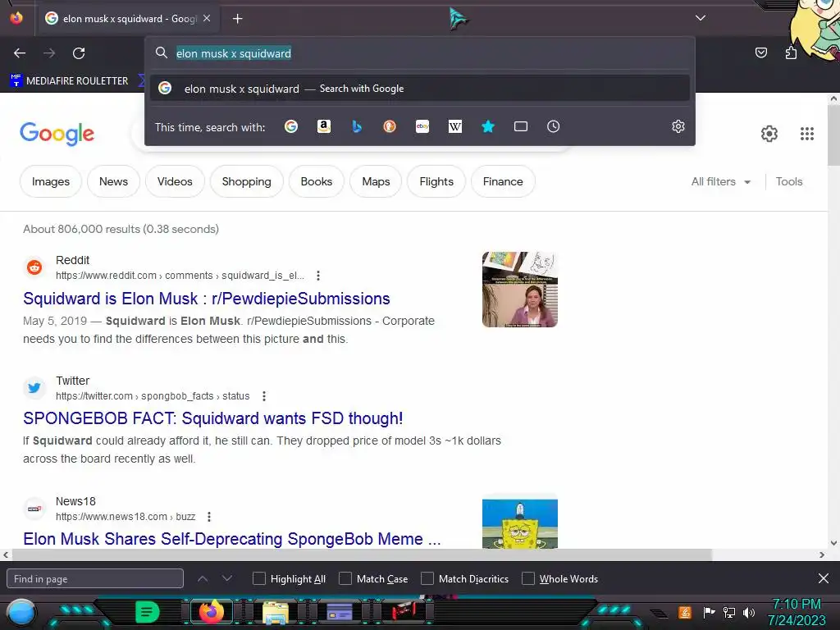Switch to News results
Viewport: 840px width, 630px height.
pyautogui.click(x=113, y=181)
